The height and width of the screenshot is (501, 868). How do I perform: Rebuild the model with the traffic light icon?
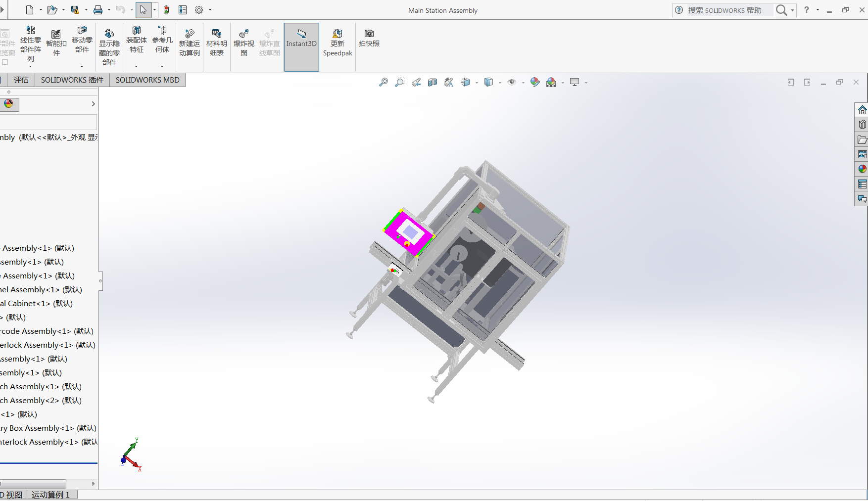tap(166, 10)
